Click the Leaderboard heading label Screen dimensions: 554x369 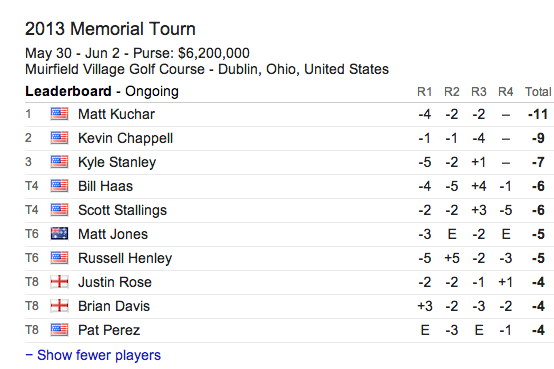(x=68, y=91)
